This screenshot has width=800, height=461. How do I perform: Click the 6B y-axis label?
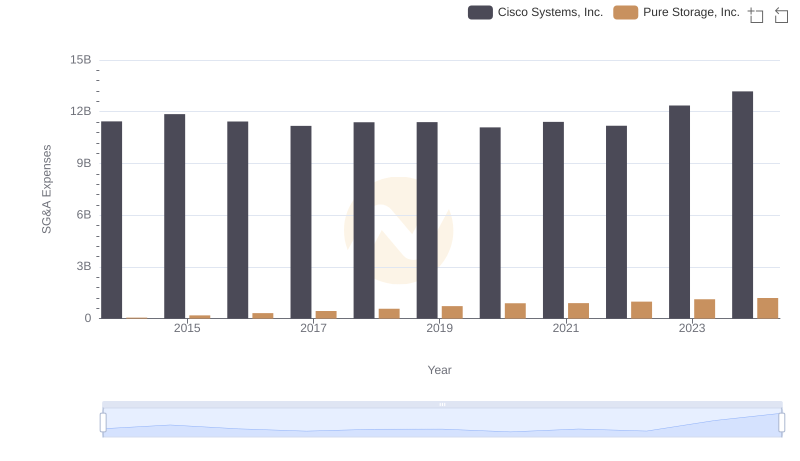tap(84, 215)
